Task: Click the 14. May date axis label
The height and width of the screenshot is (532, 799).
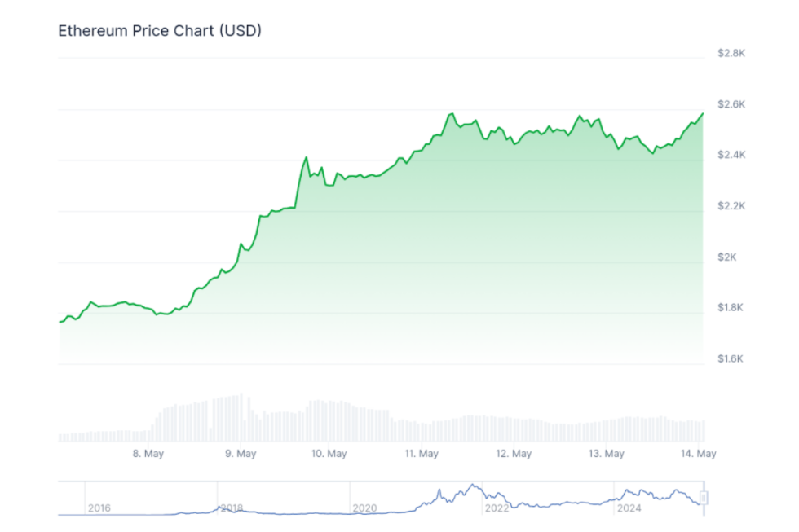Action: (x=698, y=454)
